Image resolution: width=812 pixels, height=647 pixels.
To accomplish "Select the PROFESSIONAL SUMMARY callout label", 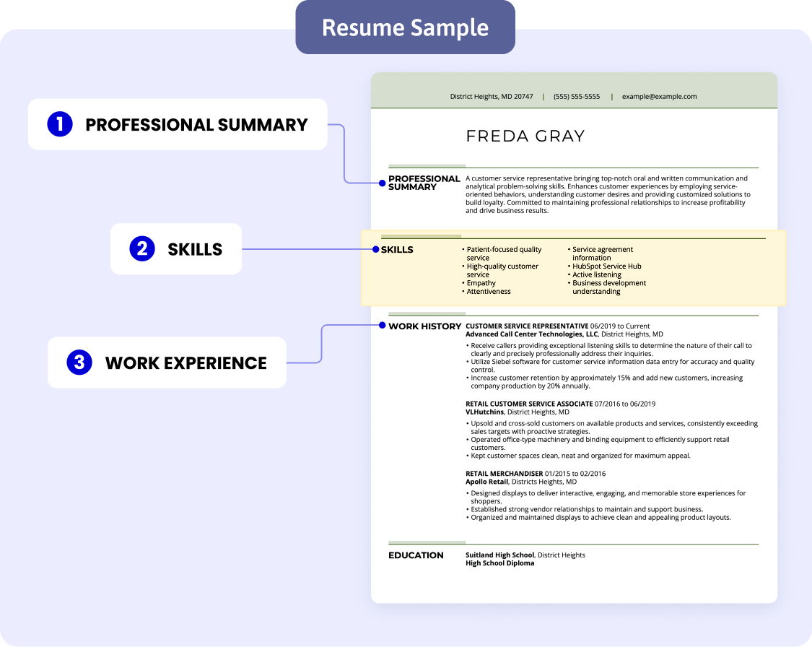I will click(196, 124).
